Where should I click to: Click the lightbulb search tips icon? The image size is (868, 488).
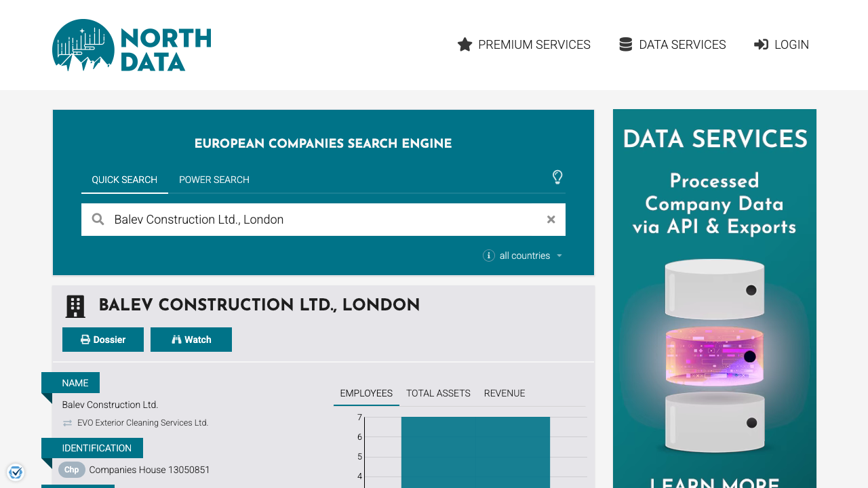(557, 177)
